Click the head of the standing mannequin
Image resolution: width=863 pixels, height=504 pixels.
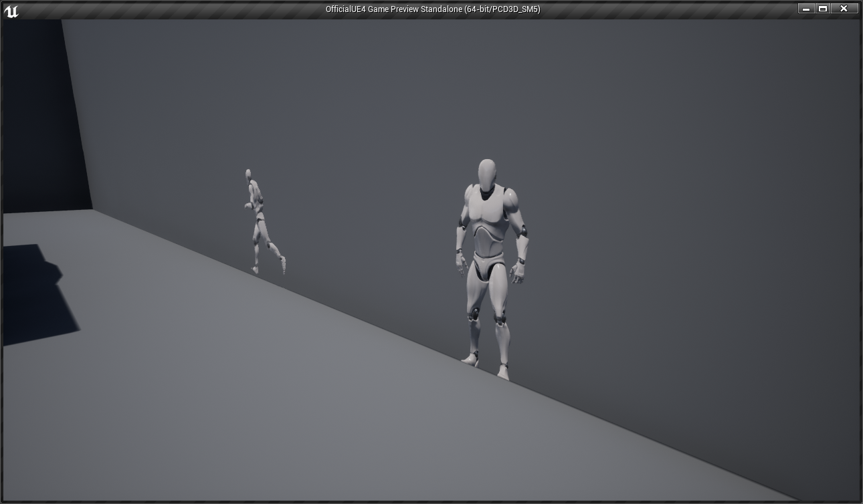click(486, 170)
